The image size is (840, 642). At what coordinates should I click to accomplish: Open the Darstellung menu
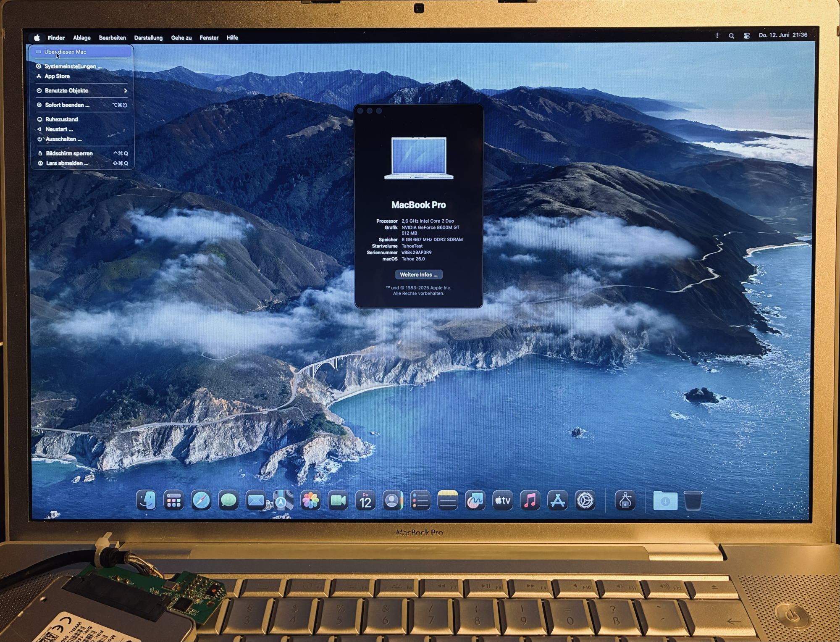tap(148, 38)
